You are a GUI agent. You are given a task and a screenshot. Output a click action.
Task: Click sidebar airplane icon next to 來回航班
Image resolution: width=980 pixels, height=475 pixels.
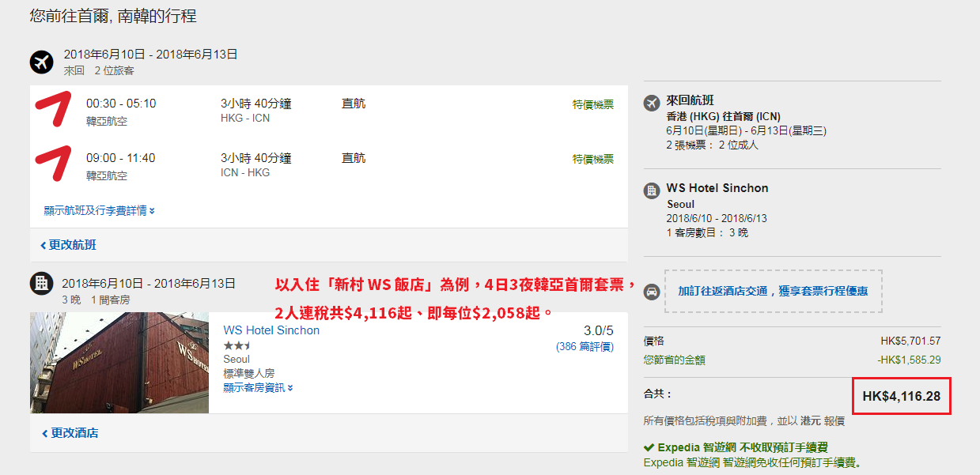(653, 103)
